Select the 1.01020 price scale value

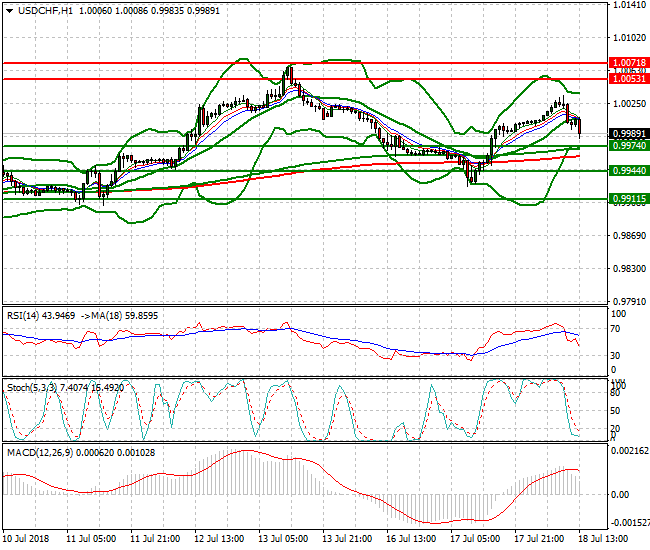click(630, 38)
